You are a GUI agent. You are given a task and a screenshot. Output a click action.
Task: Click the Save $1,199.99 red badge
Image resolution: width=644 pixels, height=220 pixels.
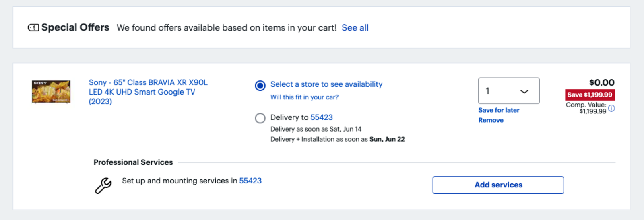pos(590,95)
